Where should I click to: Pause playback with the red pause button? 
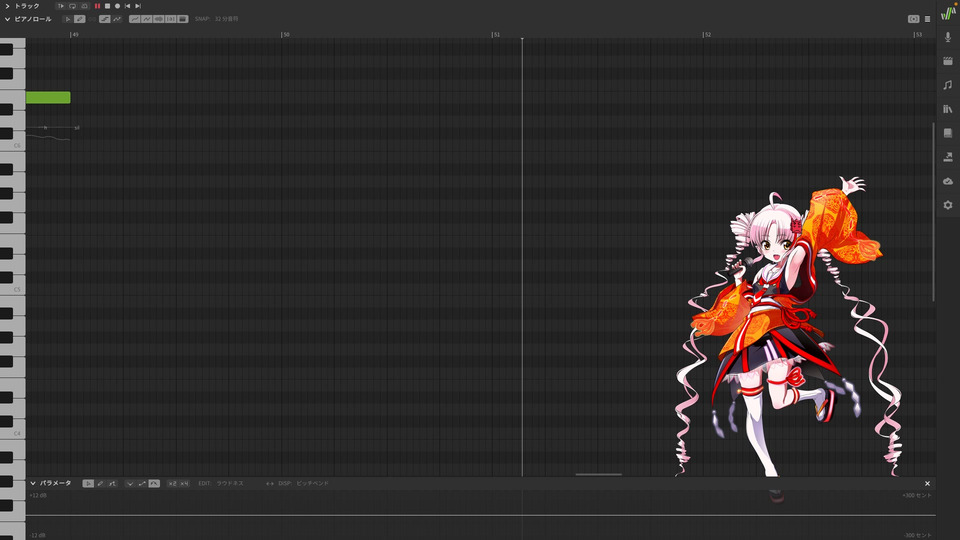[97, 6]
